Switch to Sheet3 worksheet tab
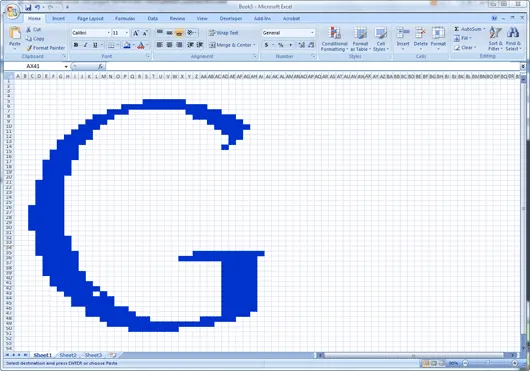This screenshot has height=371, width=530. click(93, 355)
